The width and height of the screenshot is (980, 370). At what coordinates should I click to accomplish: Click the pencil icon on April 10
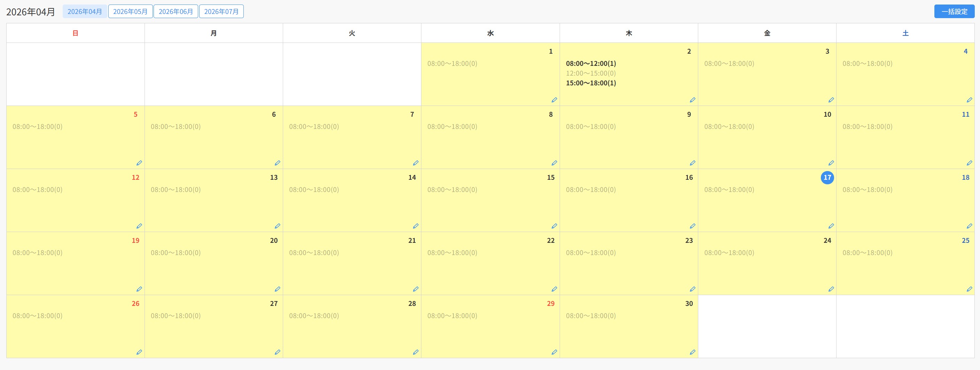(831, 163)
